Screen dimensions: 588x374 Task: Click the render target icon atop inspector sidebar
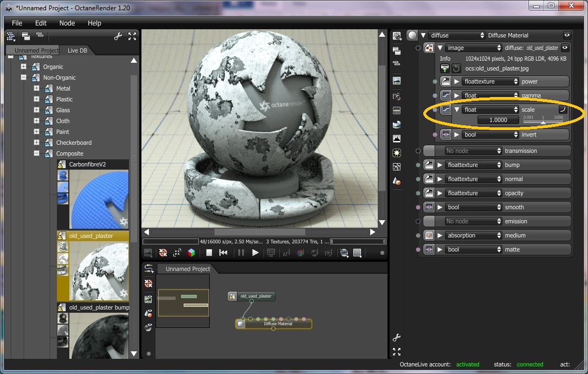[397, 36]
